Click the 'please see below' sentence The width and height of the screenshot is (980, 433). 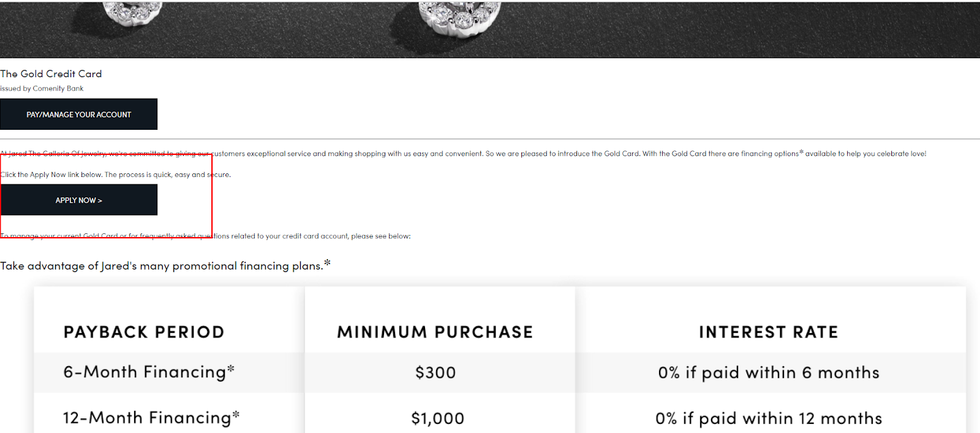tap(205, 236)
